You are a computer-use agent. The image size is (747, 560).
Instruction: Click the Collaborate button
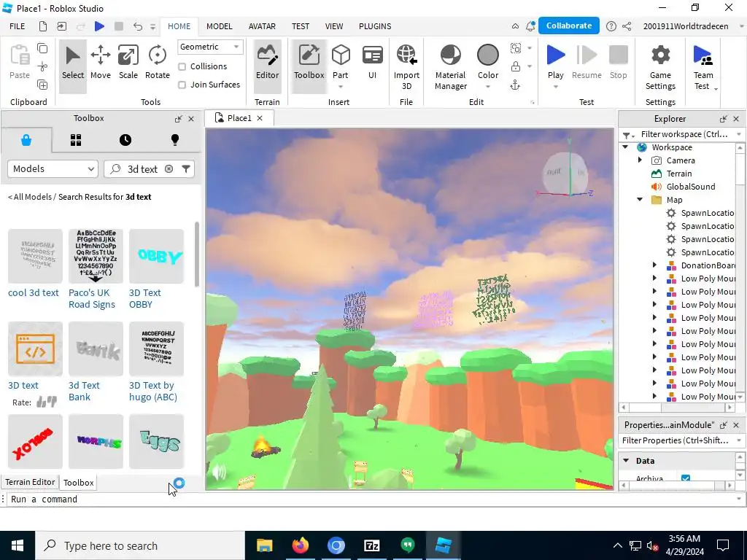[x=569, y=26]
